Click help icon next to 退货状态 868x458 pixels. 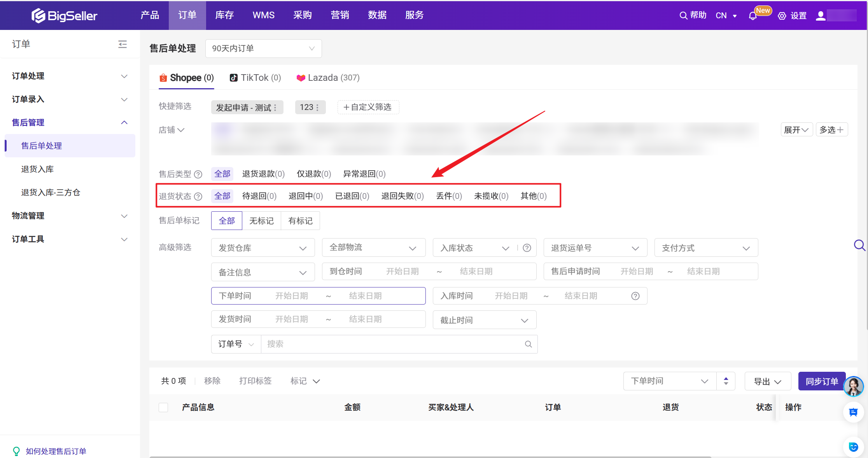tap(198, 196)
